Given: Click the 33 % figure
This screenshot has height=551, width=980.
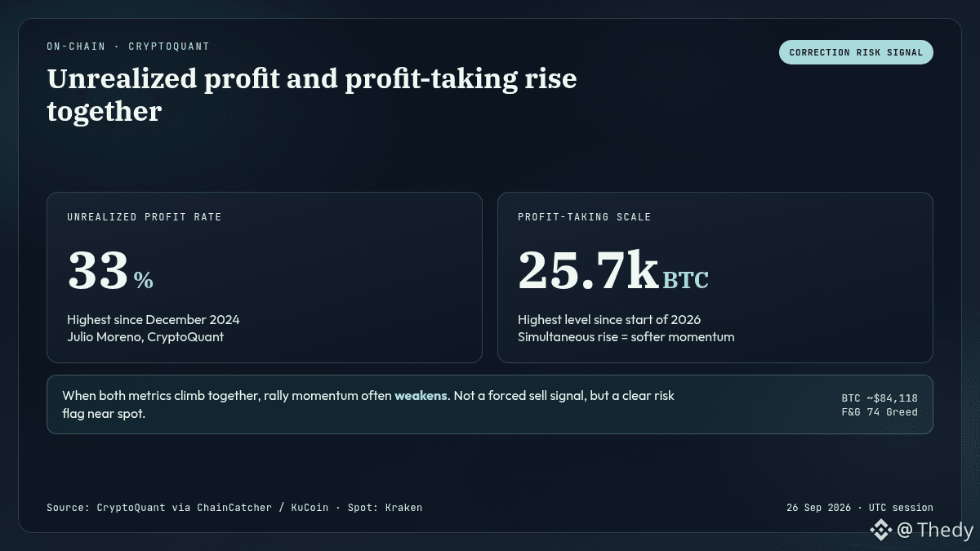Looking at the screenshot, I should pos(110,270).
